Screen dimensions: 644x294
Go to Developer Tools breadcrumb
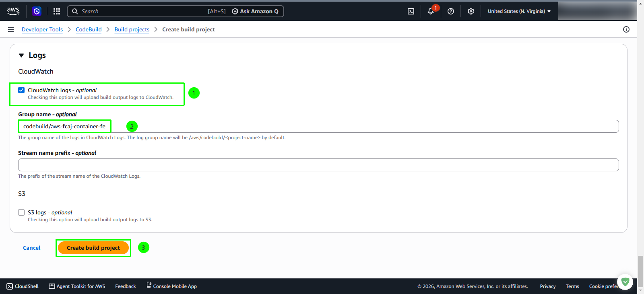[42, 29]
